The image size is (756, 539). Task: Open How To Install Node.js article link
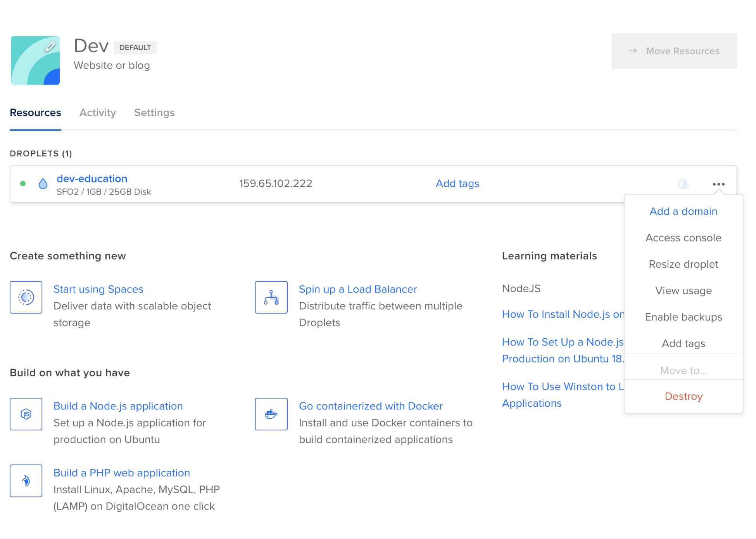[563, 314]
